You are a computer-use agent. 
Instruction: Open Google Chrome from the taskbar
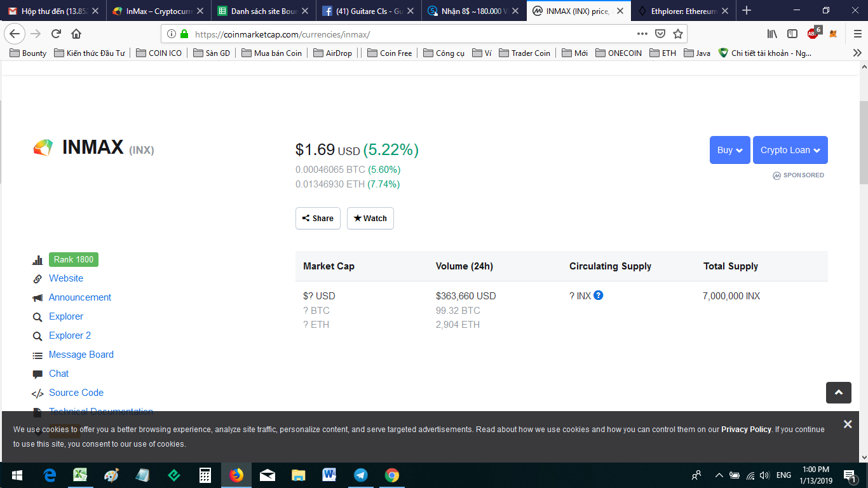pos(392,475)
